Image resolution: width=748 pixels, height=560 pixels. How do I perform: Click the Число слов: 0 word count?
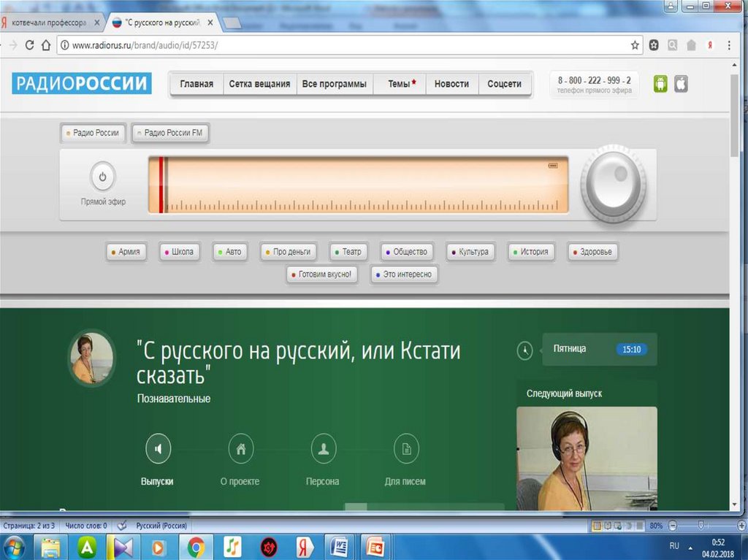(86, 526)
